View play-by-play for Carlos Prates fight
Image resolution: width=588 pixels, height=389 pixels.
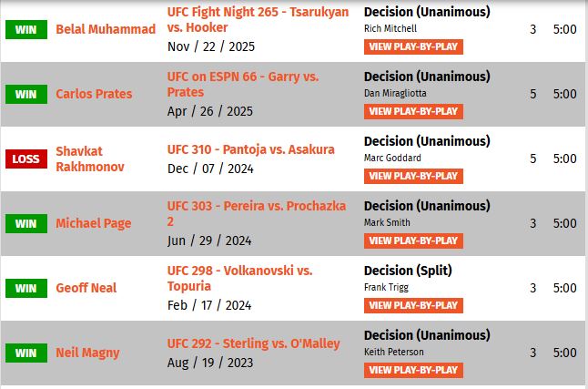pyautogui.click(x=413, y=111)
